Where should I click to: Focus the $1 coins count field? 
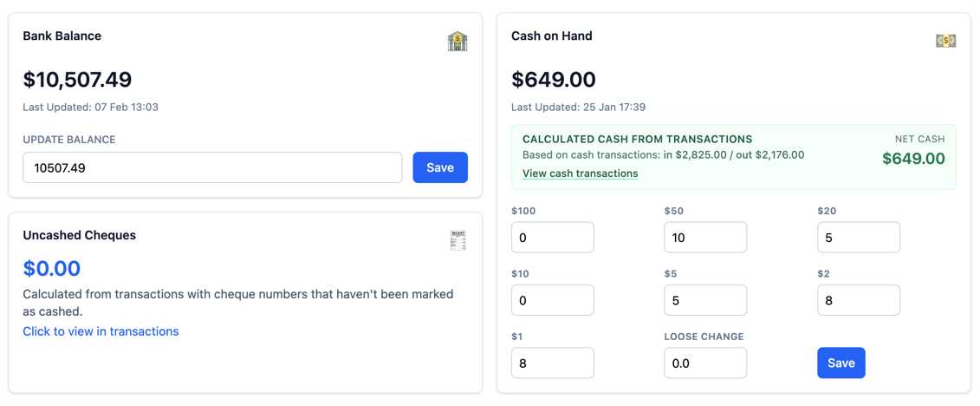click(x=552, y=363)
